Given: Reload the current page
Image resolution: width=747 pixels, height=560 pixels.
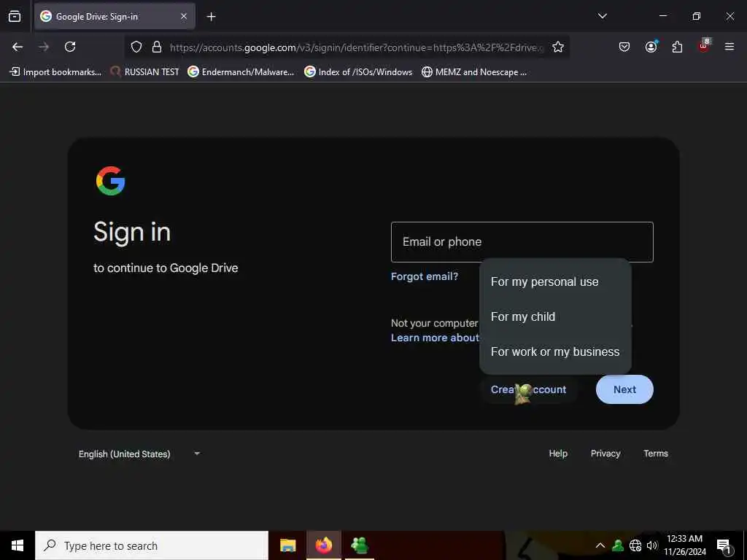Looking at the screenshot, I should click(x=70, y=47).
